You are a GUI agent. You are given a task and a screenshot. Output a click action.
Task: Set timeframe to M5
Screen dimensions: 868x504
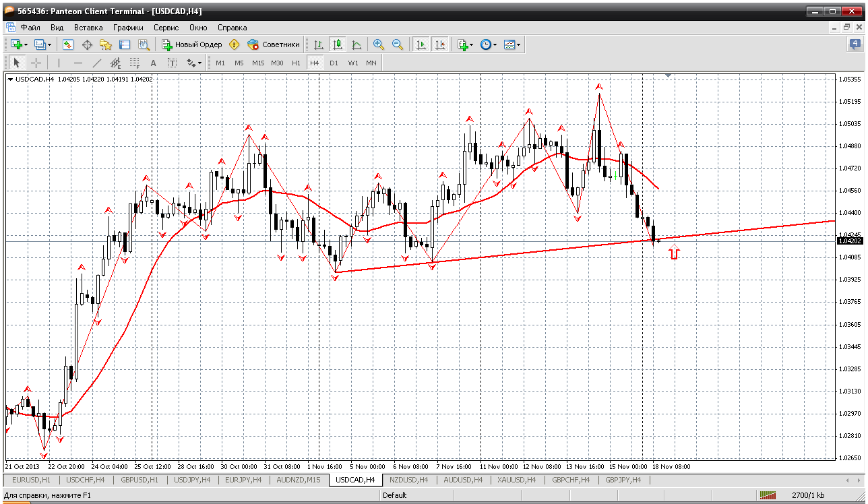(x=239, y=63)
